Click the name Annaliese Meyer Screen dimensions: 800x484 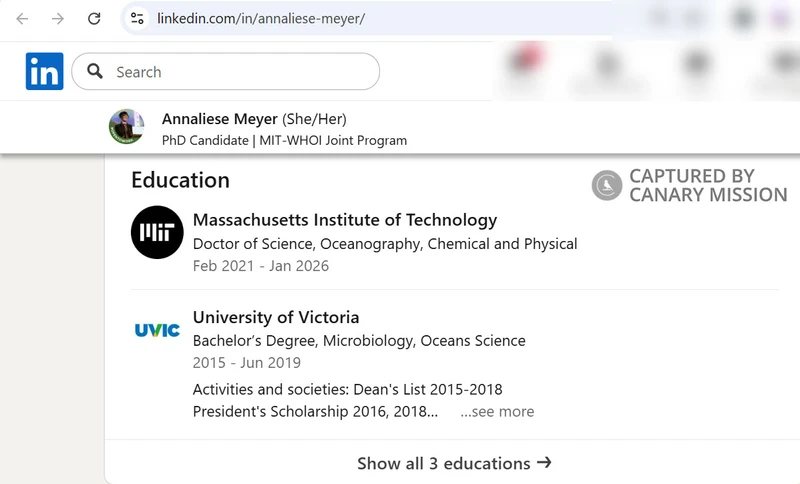pos(219,119)
